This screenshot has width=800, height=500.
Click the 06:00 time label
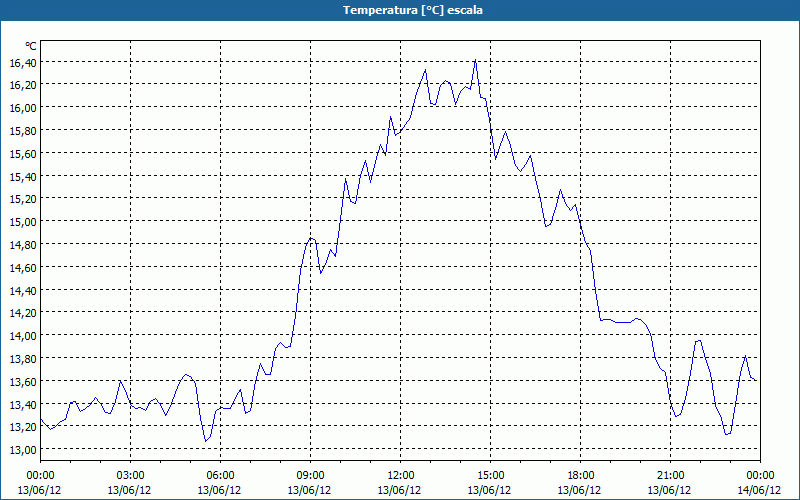[x=220, y=476]
